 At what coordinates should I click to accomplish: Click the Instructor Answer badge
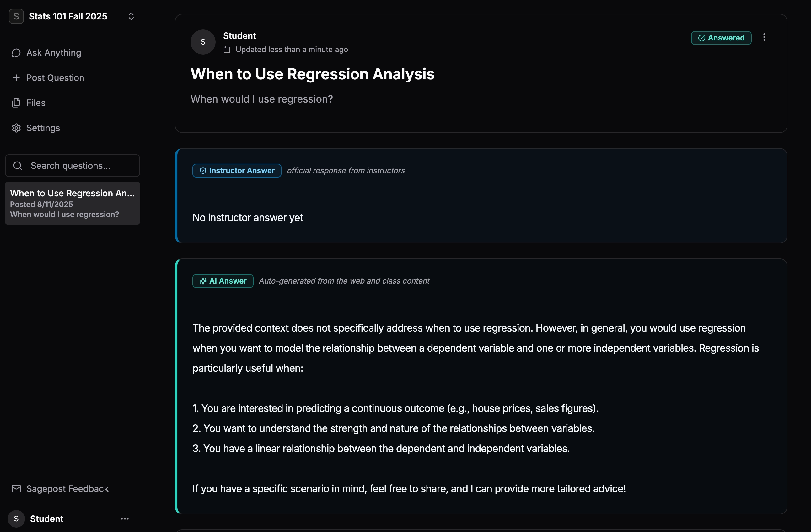click(x=236, y=170)
